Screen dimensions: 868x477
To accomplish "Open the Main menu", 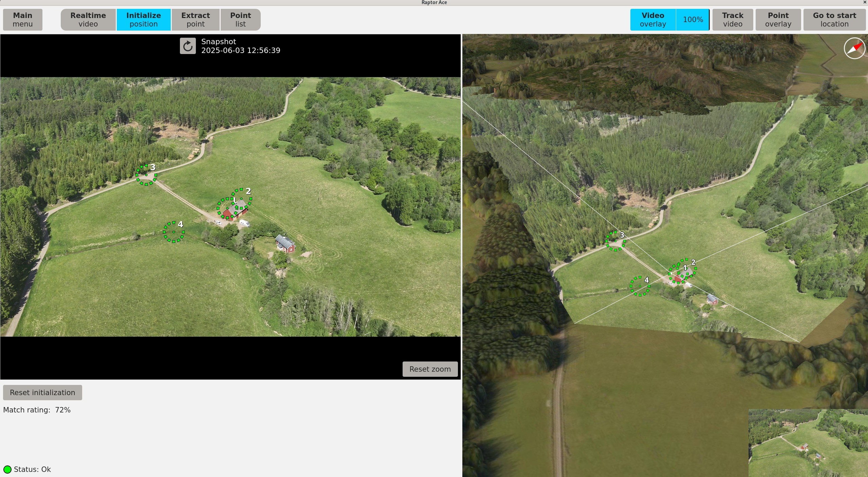I will [22, 19].
